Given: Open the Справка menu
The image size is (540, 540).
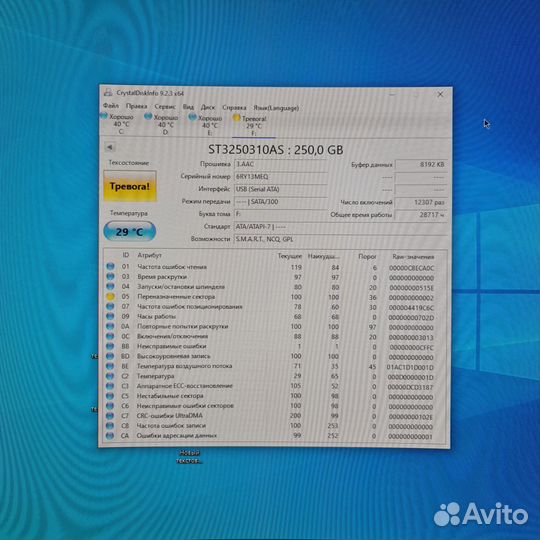Looking at the screenshot, I should pyautogui.click(x=234, y=108).
